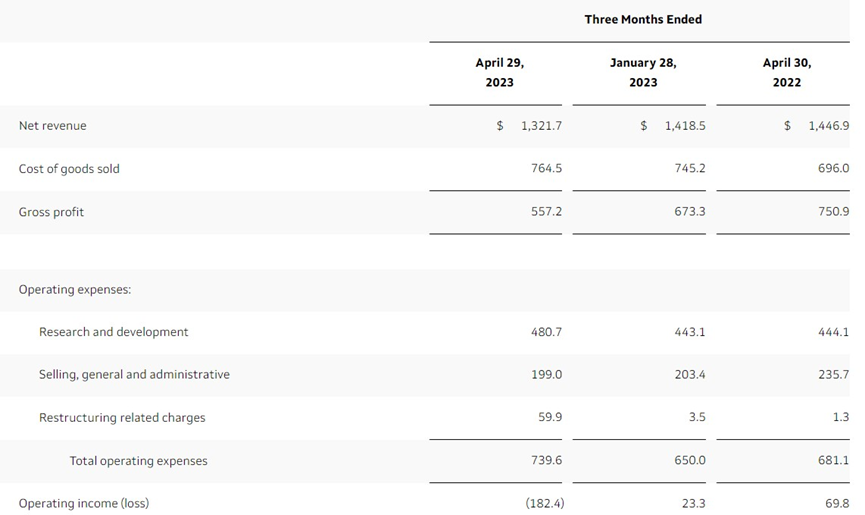Click the 1,321.7 net revenue value
This screenshot has height=515, width=865.
[x=541, y=126]
